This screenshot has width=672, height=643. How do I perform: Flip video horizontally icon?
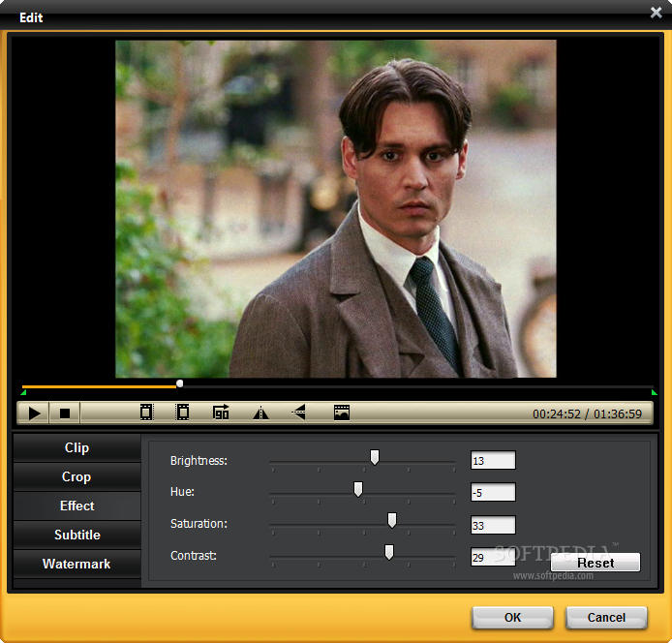coord(260,413)
